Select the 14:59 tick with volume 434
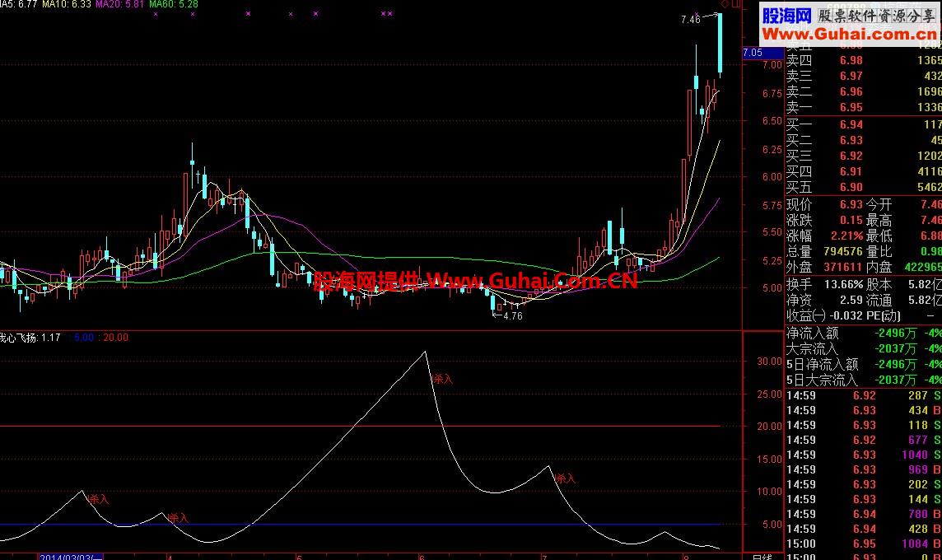 864,410
